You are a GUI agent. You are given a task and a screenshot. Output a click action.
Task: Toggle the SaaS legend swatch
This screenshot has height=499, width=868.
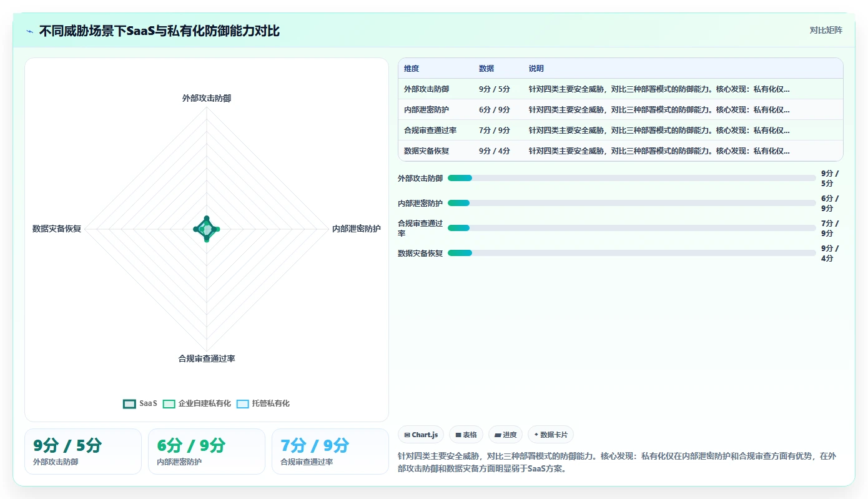pyautogui.click(x=129, y=403)
